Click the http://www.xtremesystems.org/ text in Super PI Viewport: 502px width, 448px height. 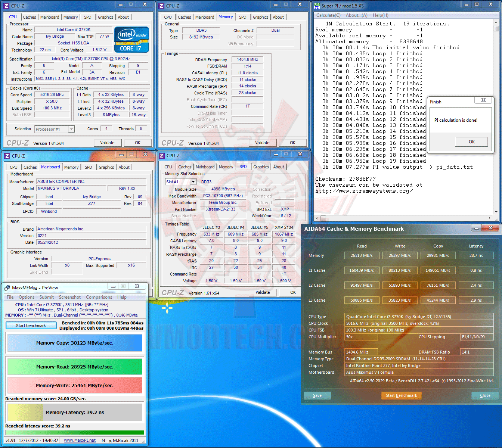364,191
